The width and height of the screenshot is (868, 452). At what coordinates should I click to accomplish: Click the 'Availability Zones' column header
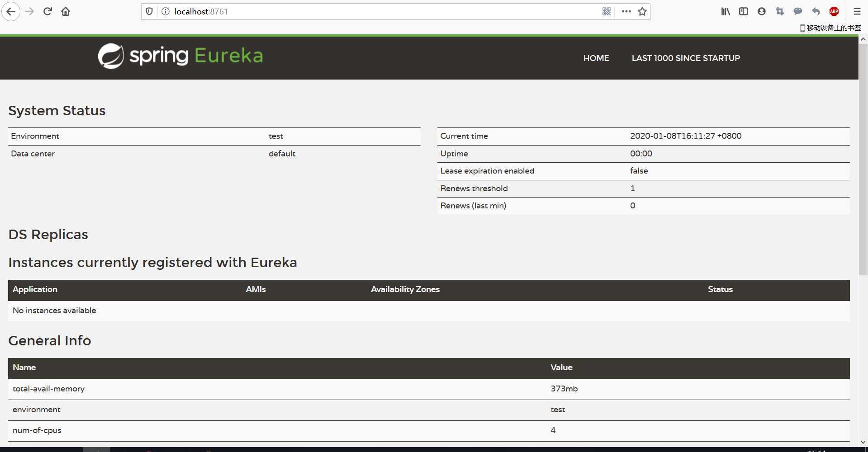point(405,289)
